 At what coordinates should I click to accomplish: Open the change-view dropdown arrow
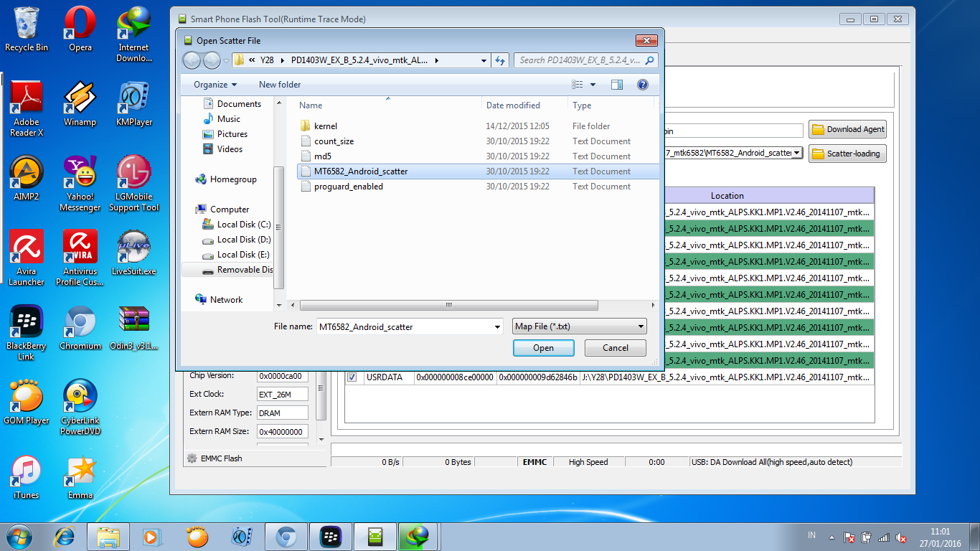[592, 84]
